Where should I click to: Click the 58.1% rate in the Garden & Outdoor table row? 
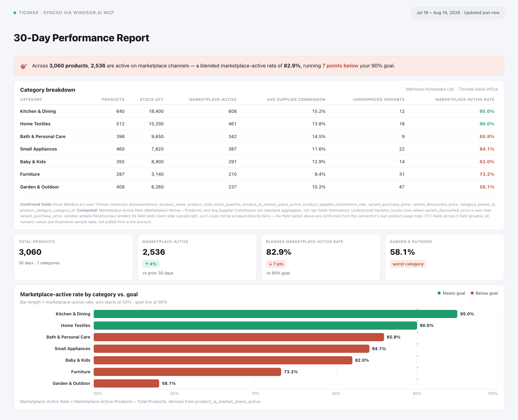(x=487, y=187)
